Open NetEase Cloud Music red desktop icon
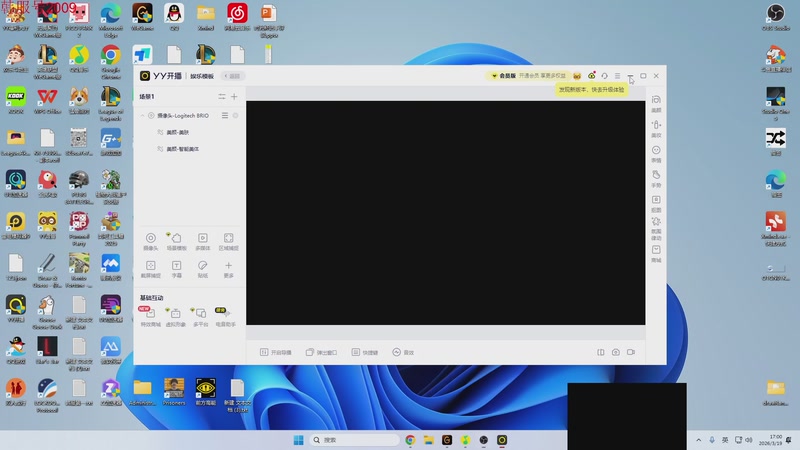 coord(237,17)
